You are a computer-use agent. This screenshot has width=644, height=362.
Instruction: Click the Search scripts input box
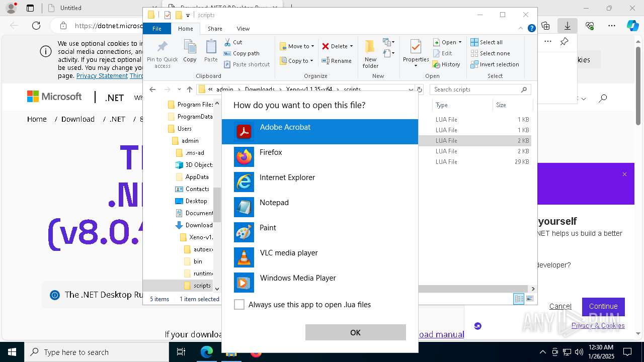click(x=480, y=89)
